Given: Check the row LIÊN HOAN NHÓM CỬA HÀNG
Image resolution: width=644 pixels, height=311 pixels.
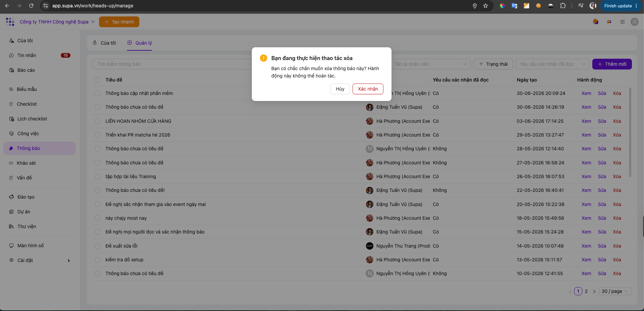Looking at the screenshot, I should 97,121.
